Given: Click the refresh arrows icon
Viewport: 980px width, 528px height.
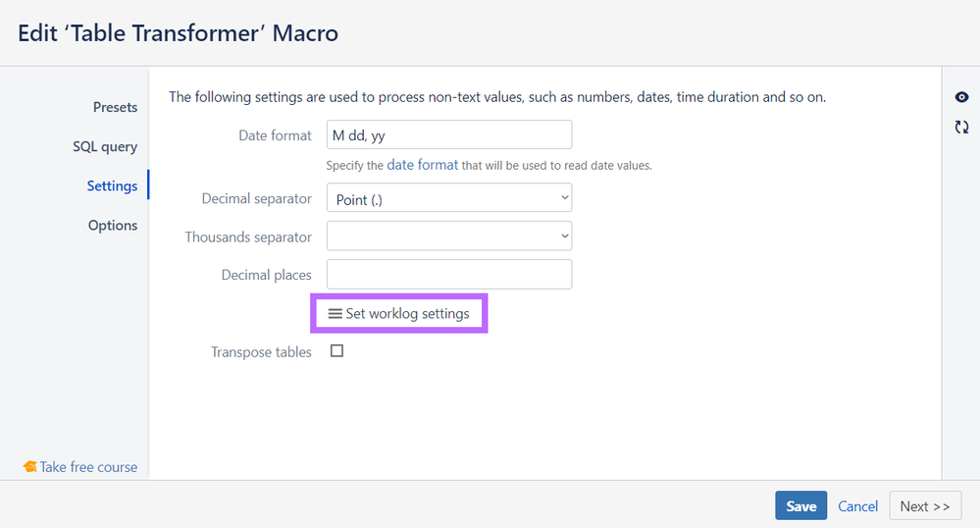Looking at the screenshot, I should [961, 127].
